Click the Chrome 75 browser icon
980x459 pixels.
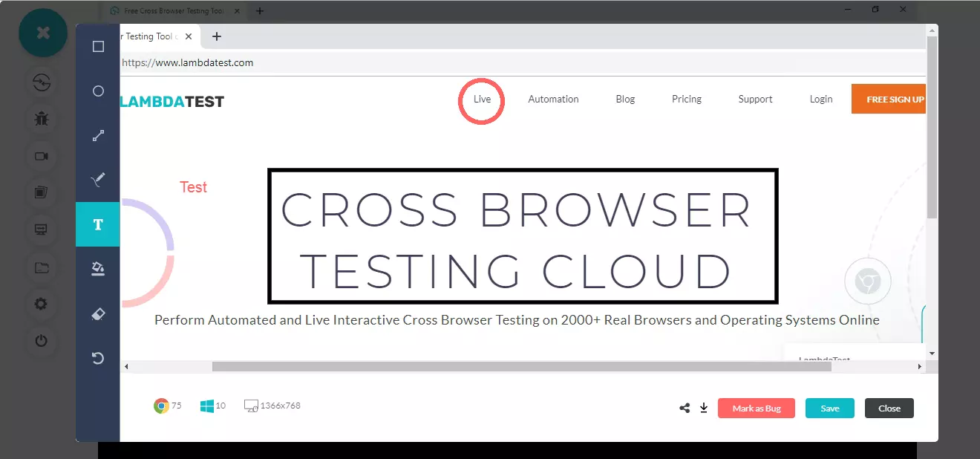[x=162, y=405]
